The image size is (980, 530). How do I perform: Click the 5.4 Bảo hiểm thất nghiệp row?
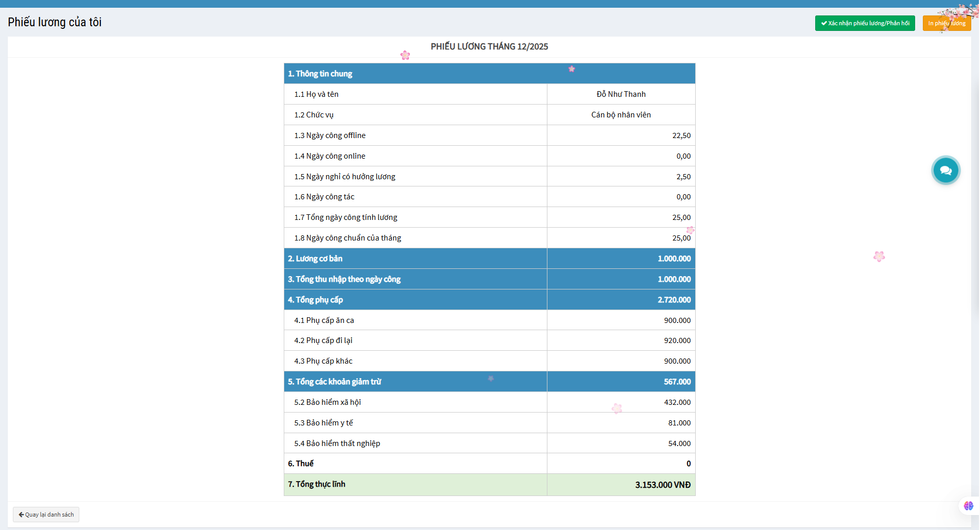pyautogui.click(x=337, y=443)
